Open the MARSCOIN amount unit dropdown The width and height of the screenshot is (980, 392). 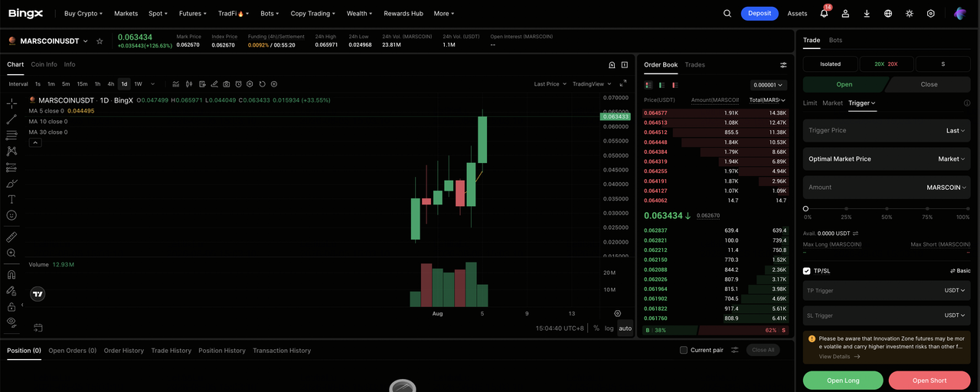coord(946,187)
